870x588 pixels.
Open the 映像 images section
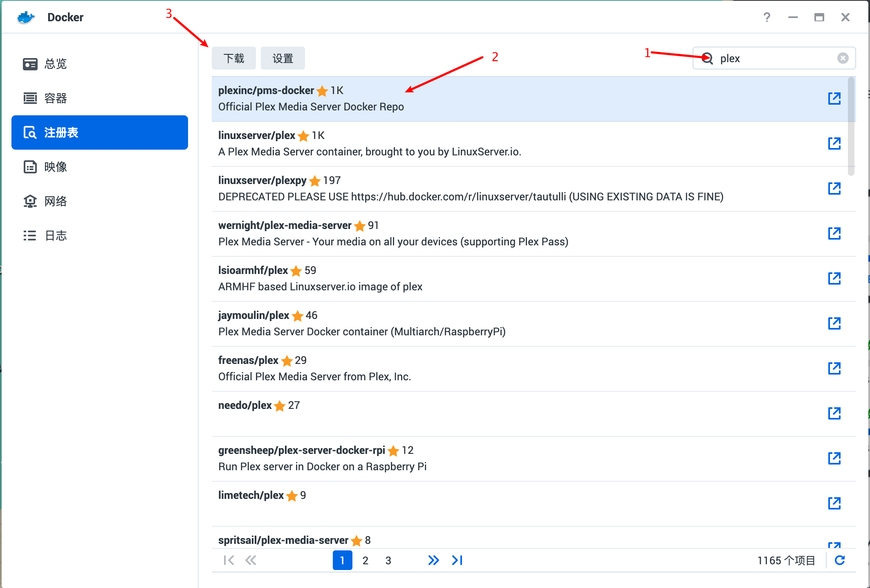(x=100, y=167)
